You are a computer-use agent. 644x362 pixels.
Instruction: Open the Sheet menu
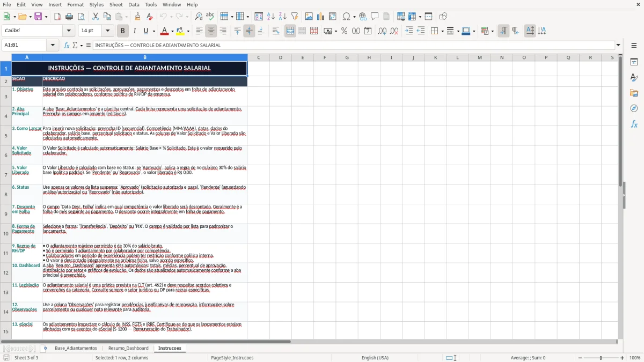pos(116,4)
